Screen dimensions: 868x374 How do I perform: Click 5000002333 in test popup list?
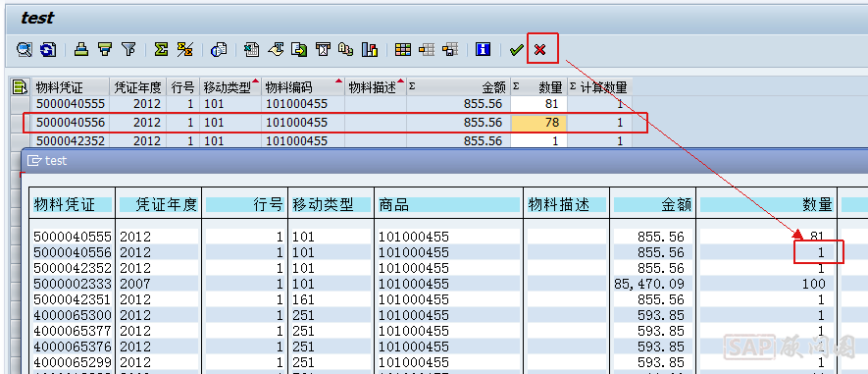point(72,285)
